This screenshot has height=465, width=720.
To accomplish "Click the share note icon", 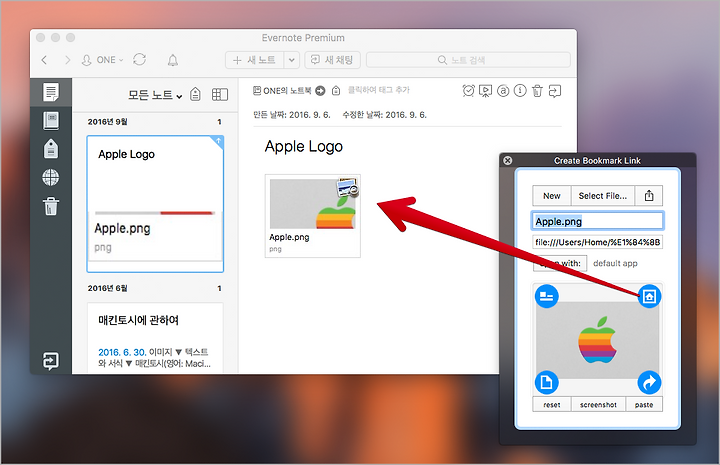I will click(x=555, y=91).
